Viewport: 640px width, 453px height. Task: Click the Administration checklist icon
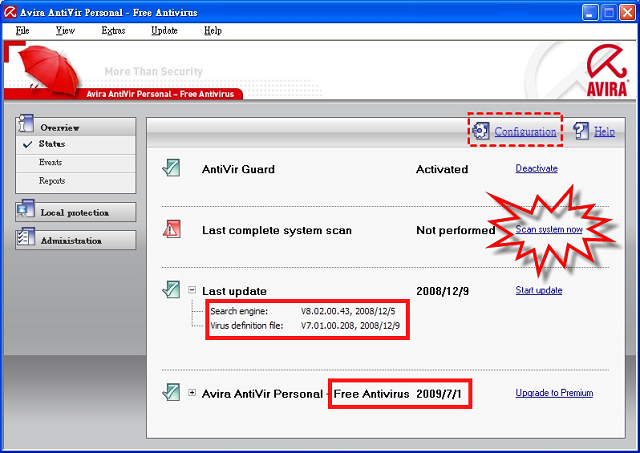click(x=26, y=237)
